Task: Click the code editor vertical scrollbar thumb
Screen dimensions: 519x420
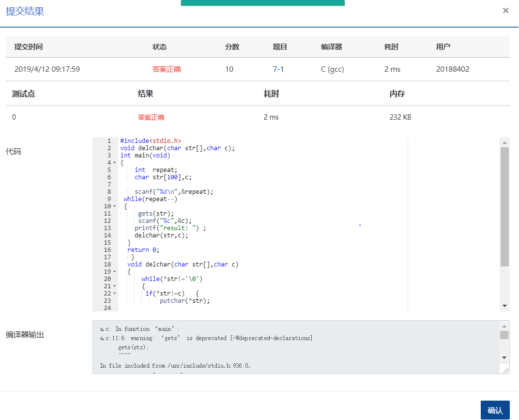Action: (504, 207)
